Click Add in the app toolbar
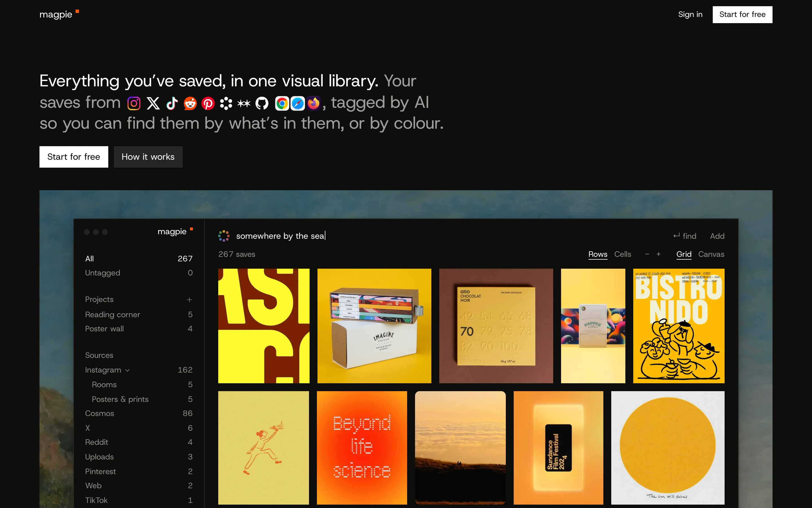The height and width of the screenshot is (508, 812). coord(717,236)
